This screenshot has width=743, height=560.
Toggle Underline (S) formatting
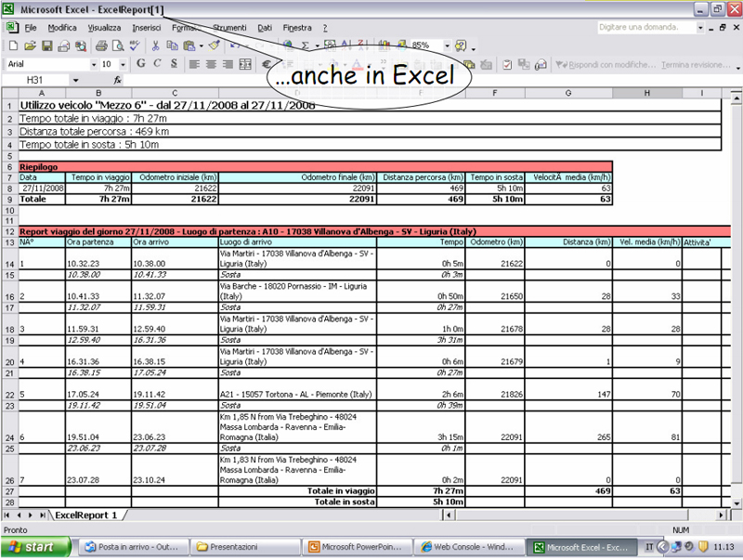coord(174,63)
